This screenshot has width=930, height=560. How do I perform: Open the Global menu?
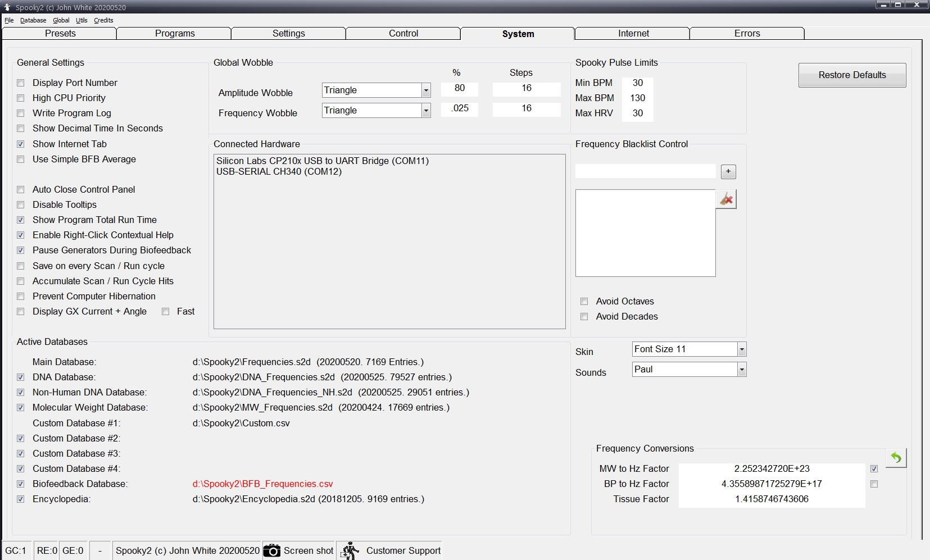pos(61,20)
